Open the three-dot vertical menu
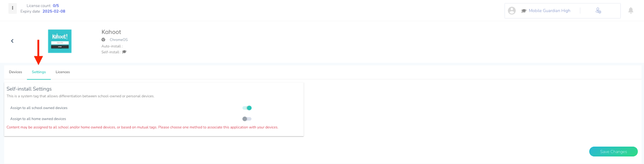Image resolution: width=644 pixels, height=164 pixels. [x=12, y=8]
